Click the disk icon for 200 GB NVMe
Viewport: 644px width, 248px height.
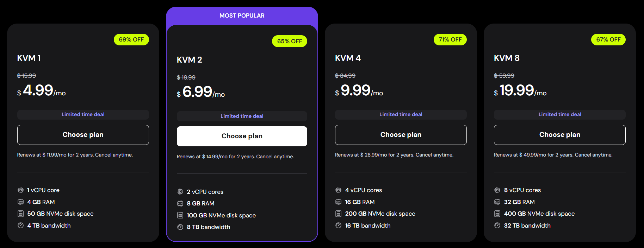coord(338,214)
